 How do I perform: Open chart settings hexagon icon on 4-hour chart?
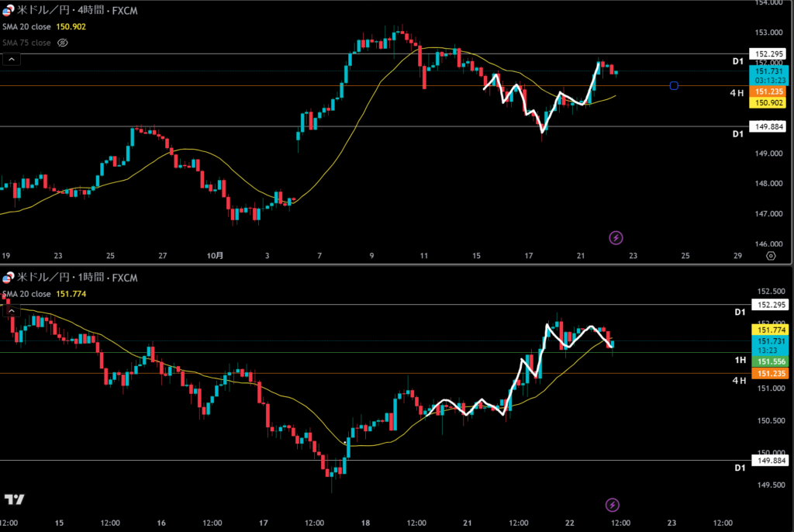[x=770, y=255]
